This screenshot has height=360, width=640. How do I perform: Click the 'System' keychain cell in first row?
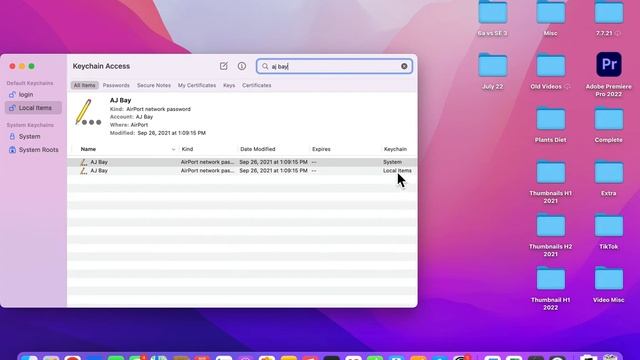point(392,162)
